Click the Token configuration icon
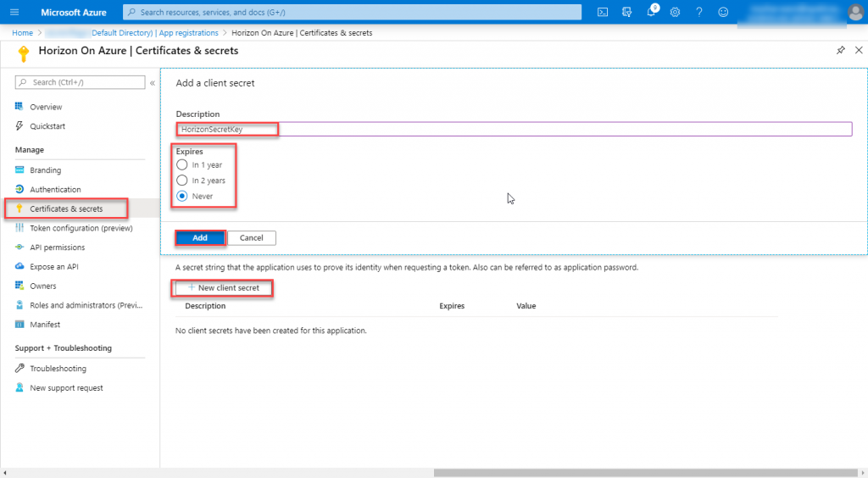This screenshot has width=868, height=478. coord(19,227)
